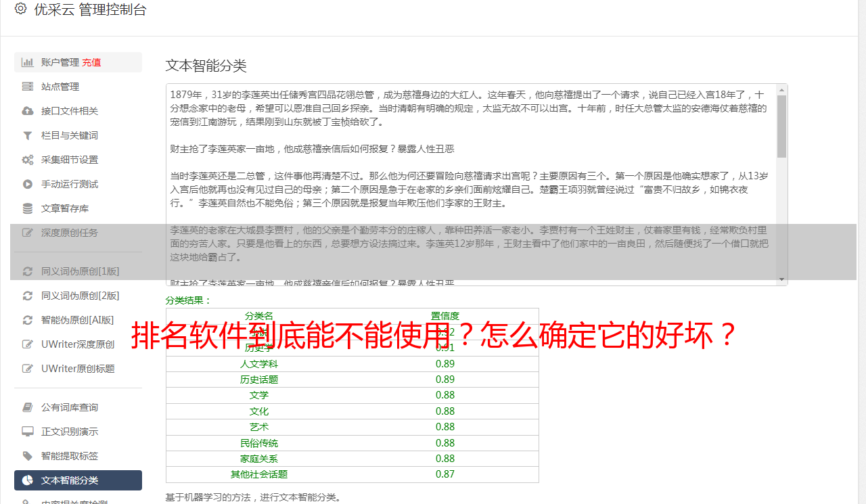Click the 其他社会话题 category cell
This screenshot has width=866, height=504.
[x=259, y=474]
